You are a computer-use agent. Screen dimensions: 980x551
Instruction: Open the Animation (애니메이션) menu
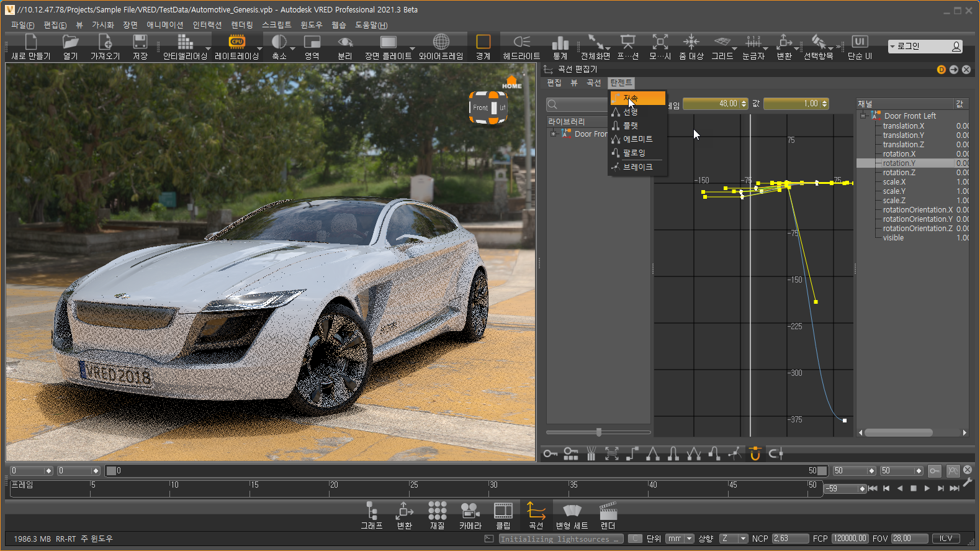click(x=164, y=25)
